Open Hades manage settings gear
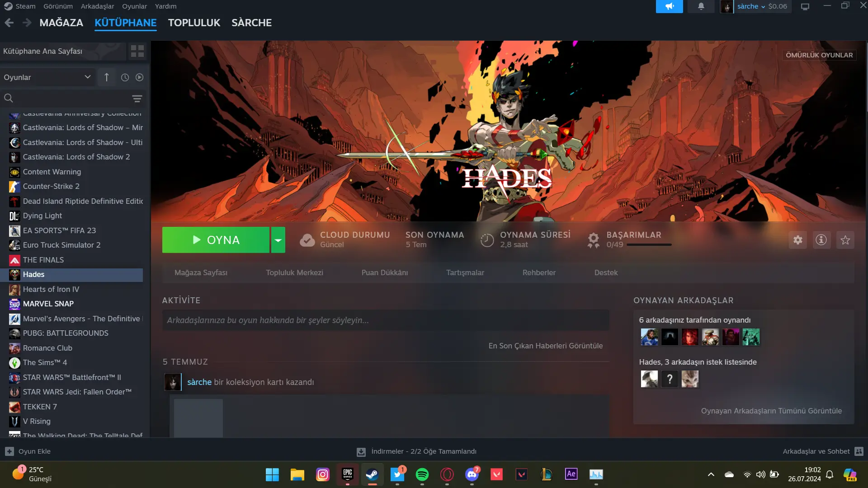The image size is (868, 488). [x=798, y=240]
